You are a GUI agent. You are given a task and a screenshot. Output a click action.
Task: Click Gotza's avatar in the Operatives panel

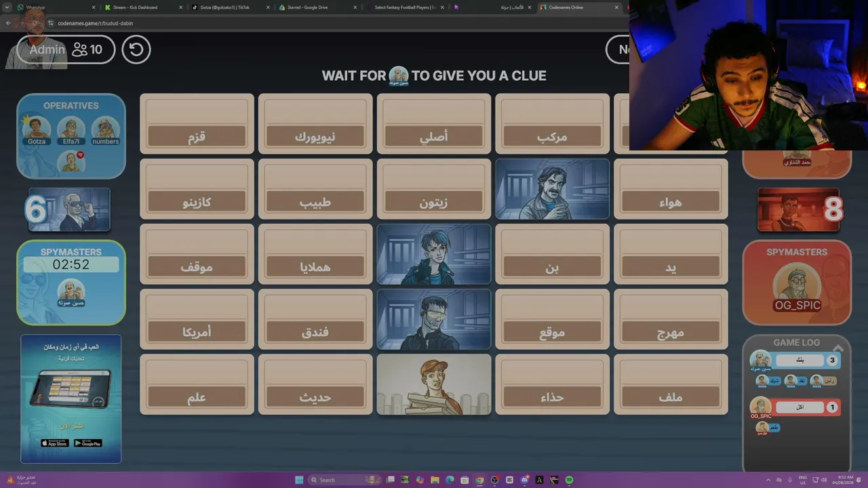(x=37, y=130)
